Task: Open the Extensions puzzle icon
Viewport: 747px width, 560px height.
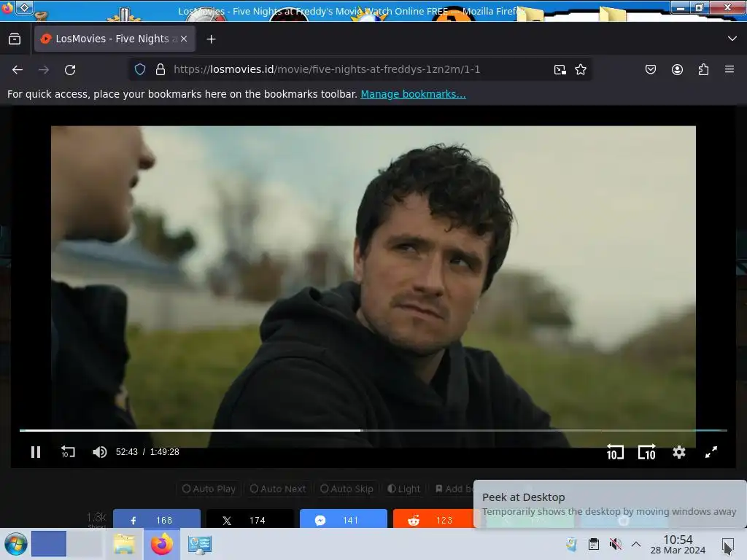Action: point(703,69)
